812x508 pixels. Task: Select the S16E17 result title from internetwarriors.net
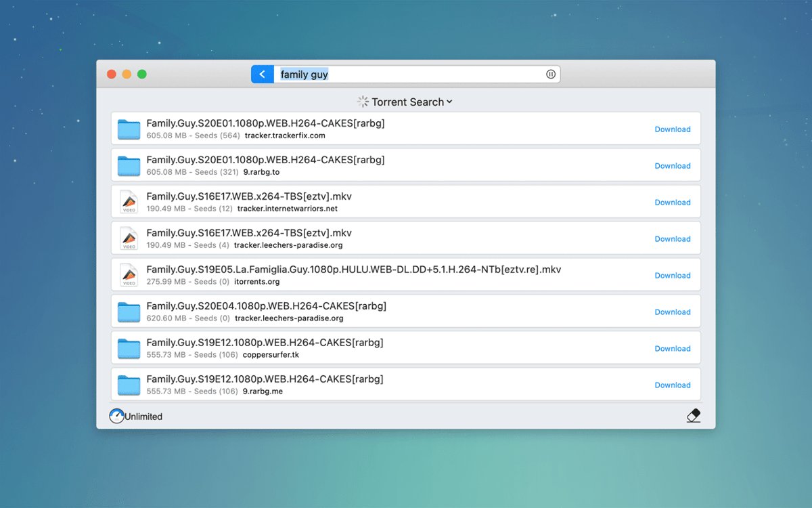tap(248, 196)
